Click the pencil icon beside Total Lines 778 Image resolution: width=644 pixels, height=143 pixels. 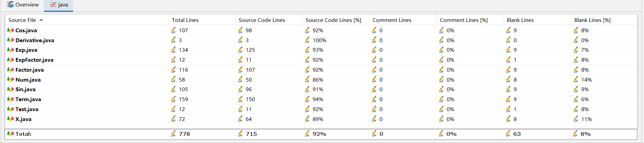(173, 134)
